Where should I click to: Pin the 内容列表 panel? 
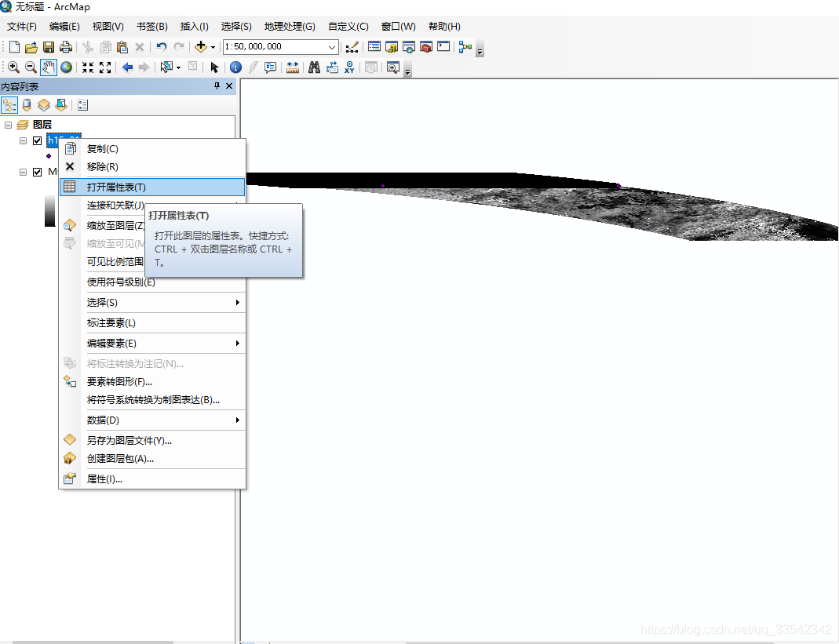tap(217, 86)
